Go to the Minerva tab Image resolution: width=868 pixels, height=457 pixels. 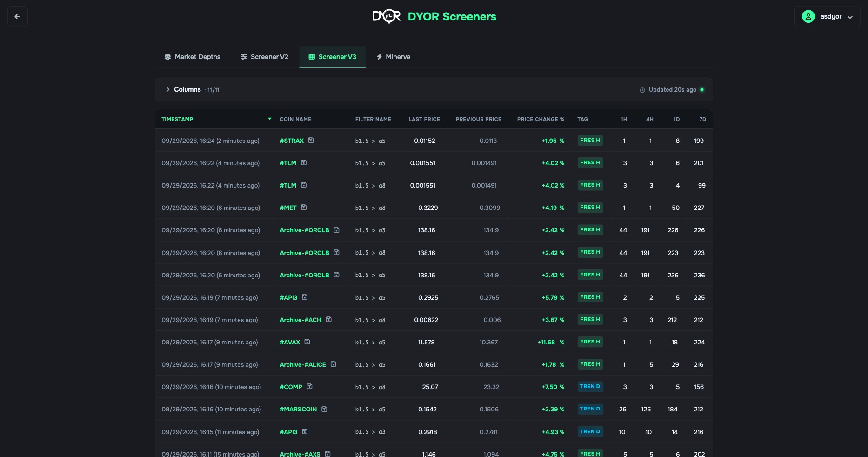point(394,57)
